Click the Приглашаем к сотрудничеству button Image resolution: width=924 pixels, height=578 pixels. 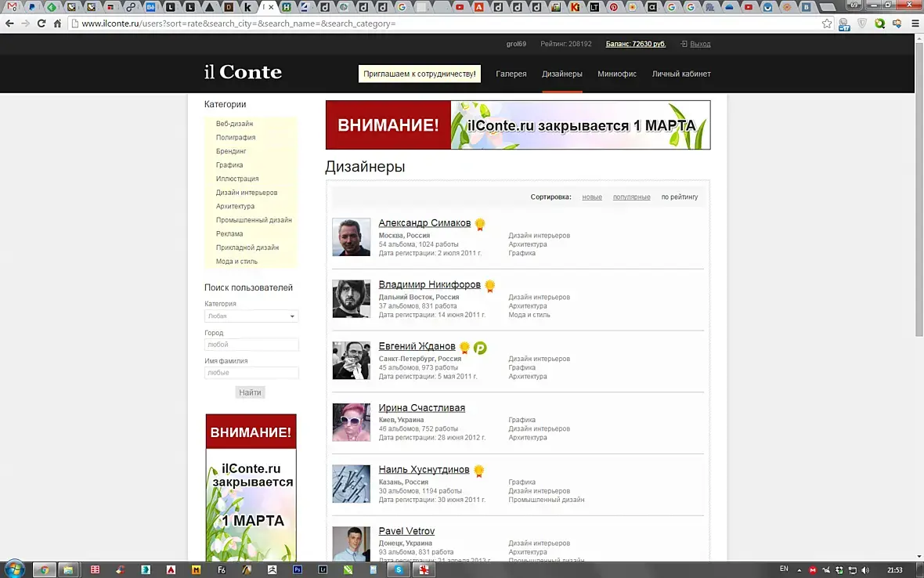pos(420,74)
